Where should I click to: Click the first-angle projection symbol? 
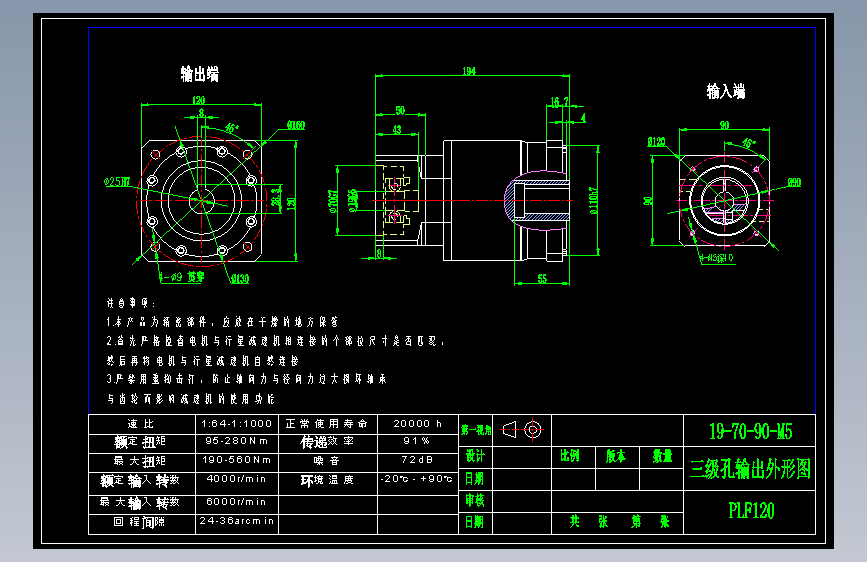point(522,429)
